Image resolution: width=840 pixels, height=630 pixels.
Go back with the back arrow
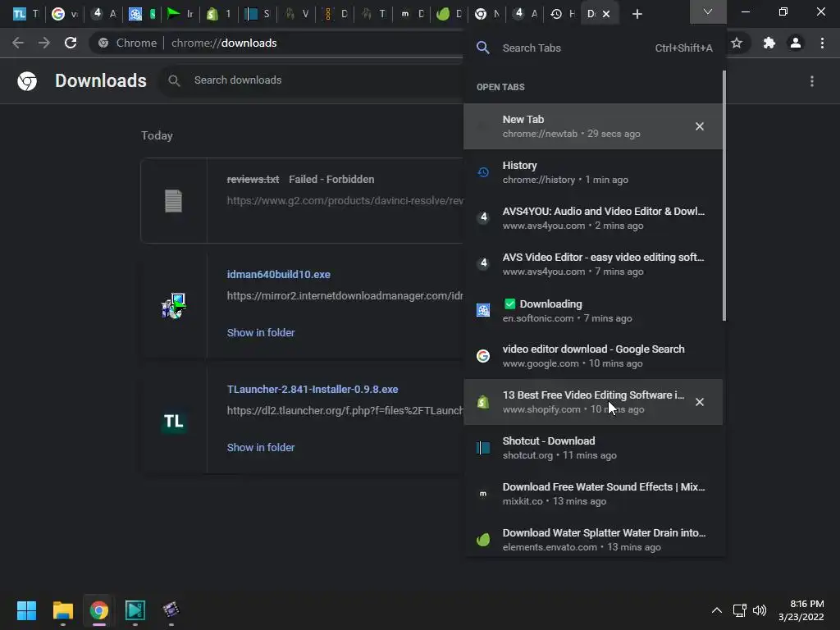point(18,43)
